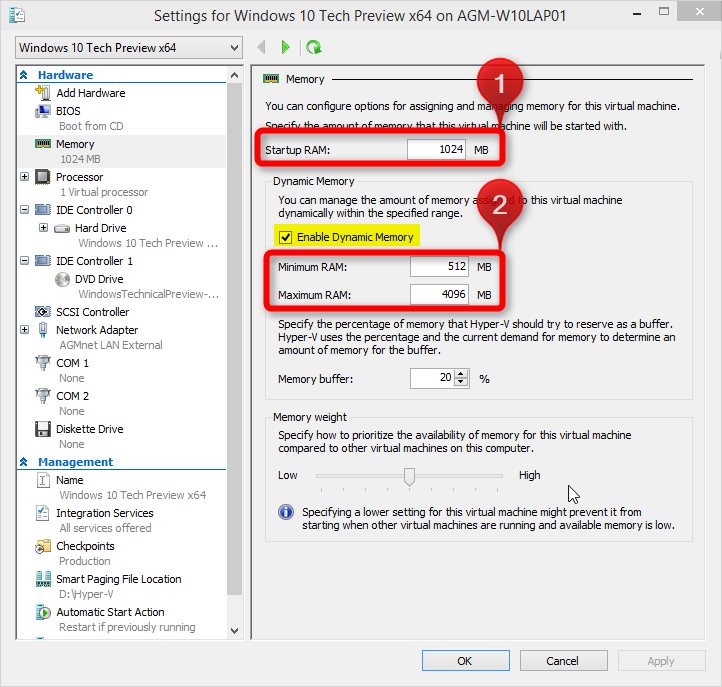Click the Diskette Drive floppy icon
The image size is (722, 687).
tap(43, 429)
